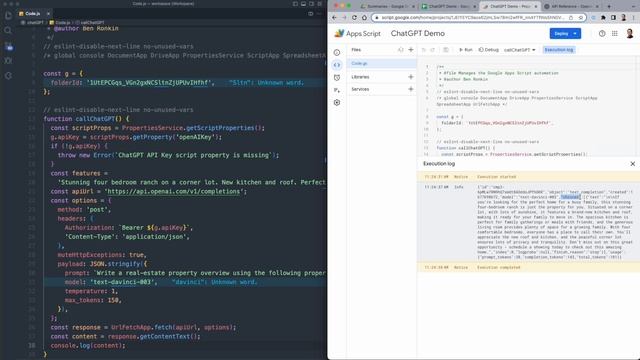The width and height of the screenshot is (640, 360).
Task: Click the Services label
Action: point(360,89)
